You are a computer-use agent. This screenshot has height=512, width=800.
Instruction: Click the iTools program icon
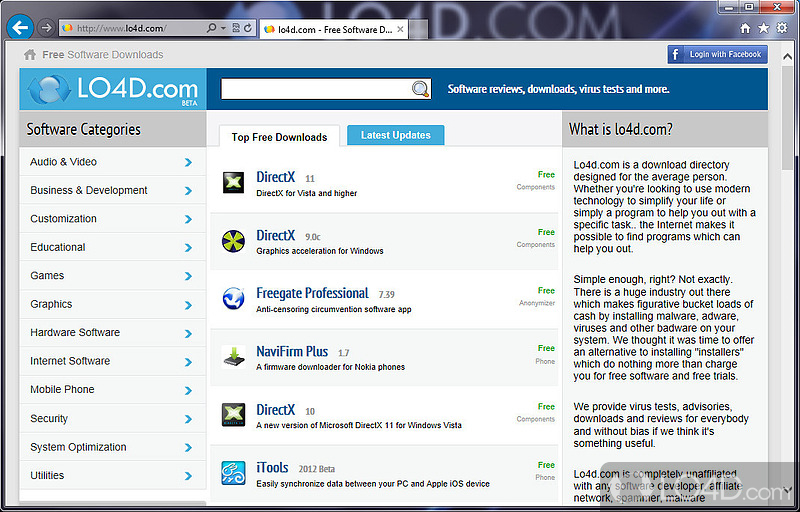(x=233, y=473)
